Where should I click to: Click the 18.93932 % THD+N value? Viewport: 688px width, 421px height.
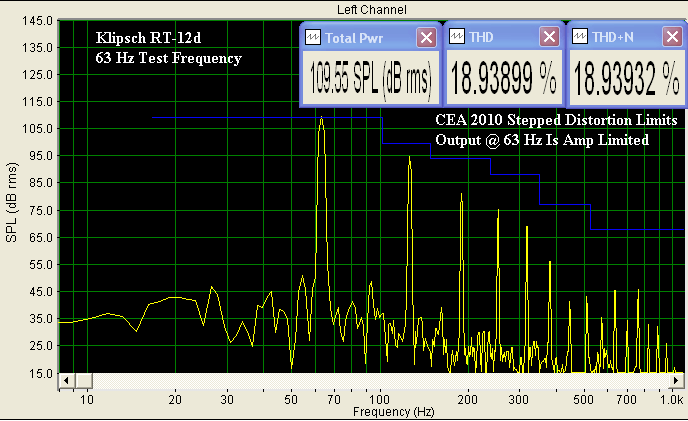(x=627, y=78)
